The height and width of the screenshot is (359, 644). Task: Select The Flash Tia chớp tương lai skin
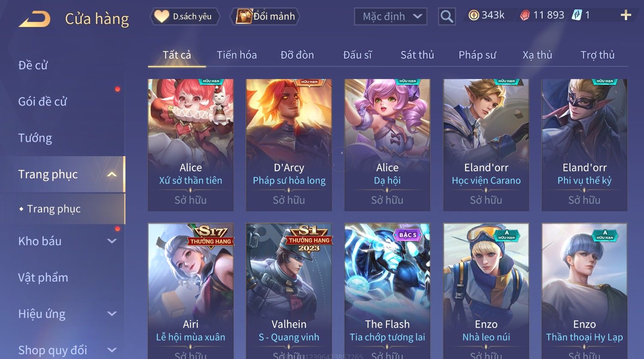click(x=387, y=291)
